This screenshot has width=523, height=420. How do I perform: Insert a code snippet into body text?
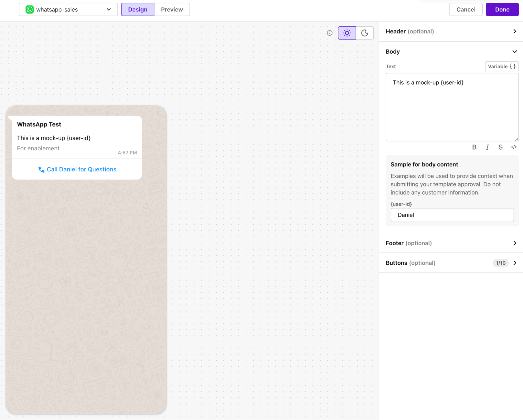coord(514,147)
